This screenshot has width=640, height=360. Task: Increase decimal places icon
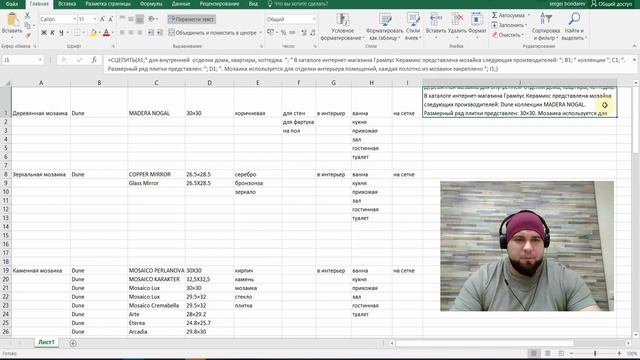(x=304, y=32)
